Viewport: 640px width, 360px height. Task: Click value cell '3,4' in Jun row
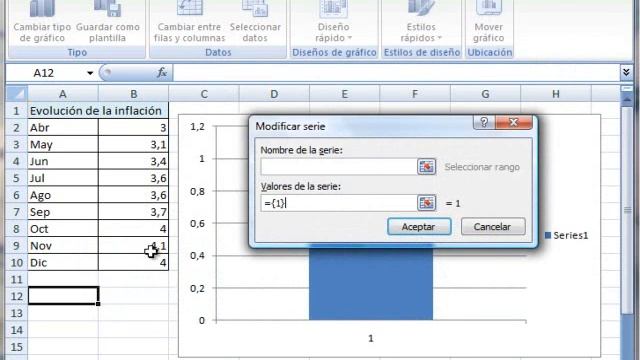[133, 161]
